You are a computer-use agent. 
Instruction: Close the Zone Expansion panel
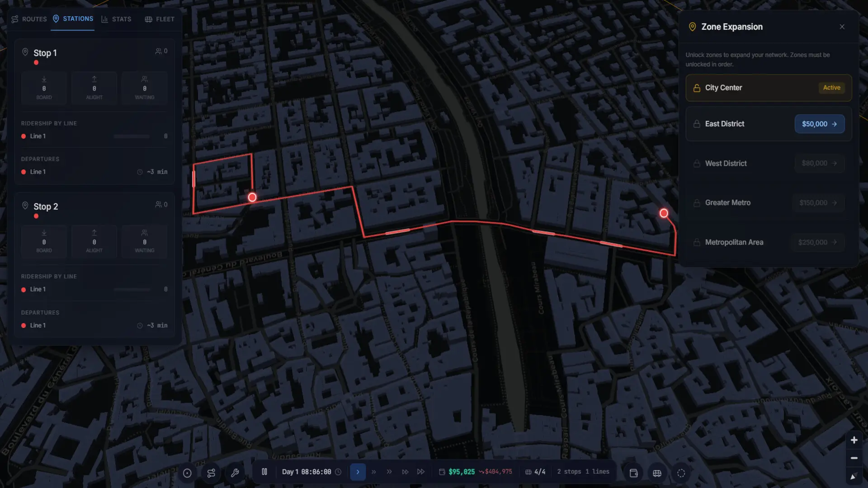(x=842, y=27)
